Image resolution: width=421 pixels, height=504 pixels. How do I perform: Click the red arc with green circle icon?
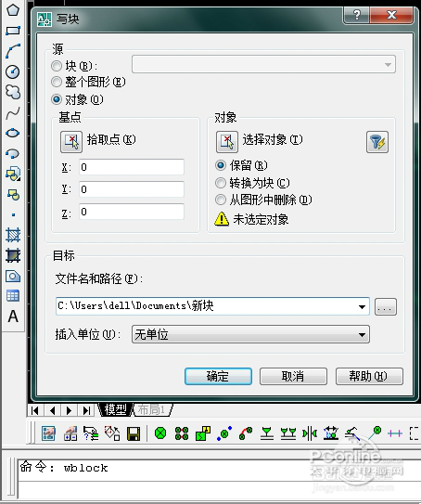click(x=246, y=433)
